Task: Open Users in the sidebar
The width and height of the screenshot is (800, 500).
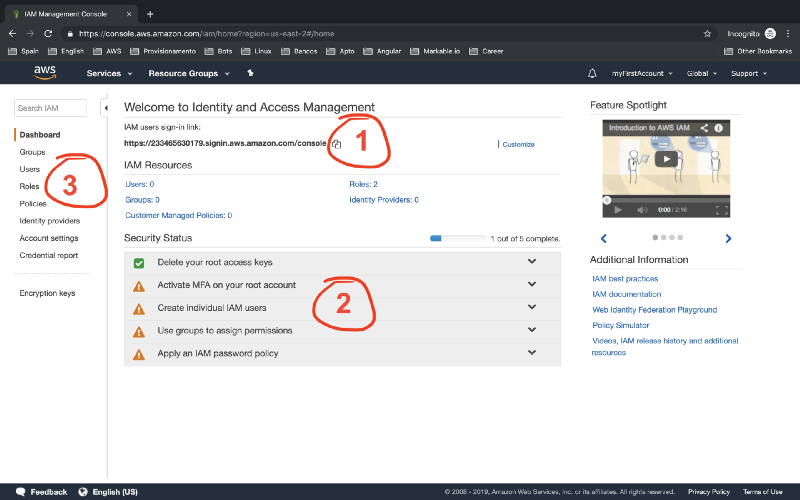Action: [30, 169]
